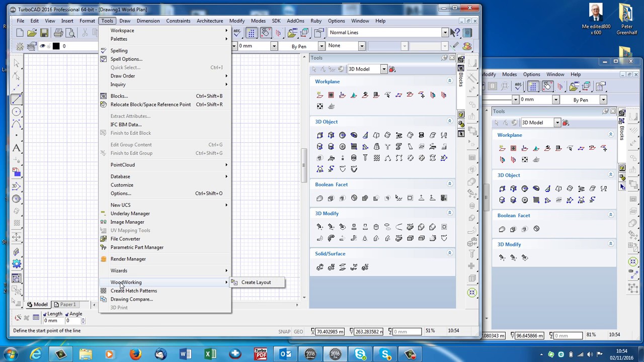This screenshot has height=362, width=644.
Task: Select the arrow Select tool in left toolbar
Action: coord(17,63)
